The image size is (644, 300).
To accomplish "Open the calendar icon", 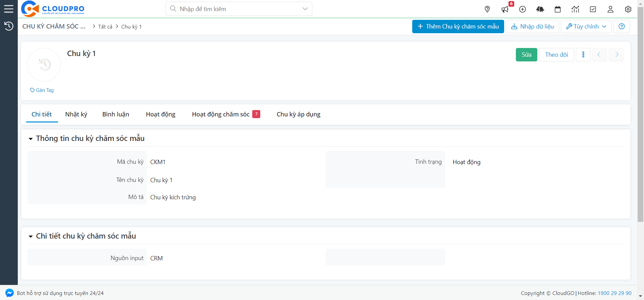I will (x=558, y=9).
